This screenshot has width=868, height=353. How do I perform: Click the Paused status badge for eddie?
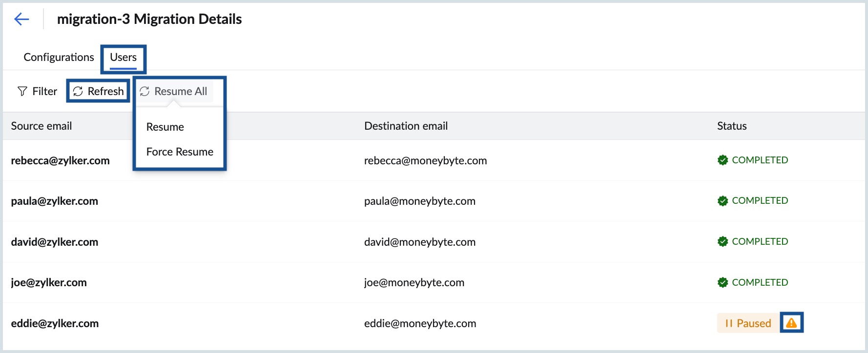(x=747, y=323)
